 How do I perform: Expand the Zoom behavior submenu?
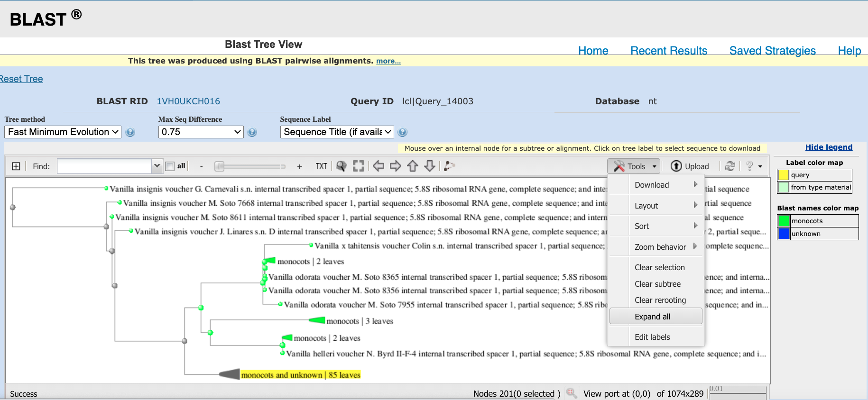(656, 247)
